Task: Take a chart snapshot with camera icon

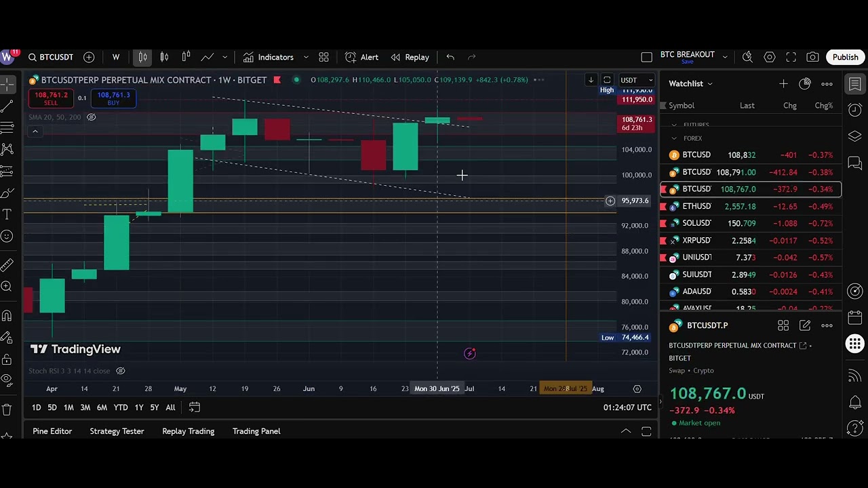Action: [812, 58]
